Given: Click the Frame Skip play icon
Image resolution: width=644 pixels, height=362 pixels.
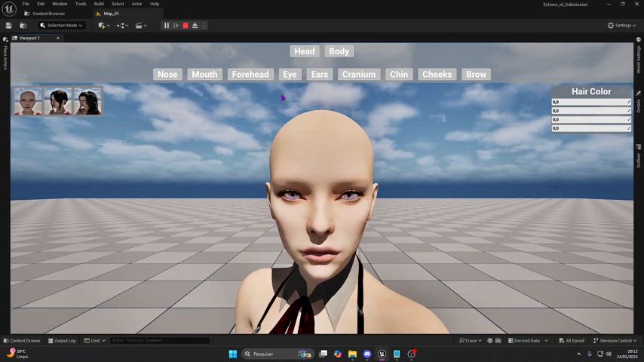Looking at the screenshot, I should (x=176, y=26).
